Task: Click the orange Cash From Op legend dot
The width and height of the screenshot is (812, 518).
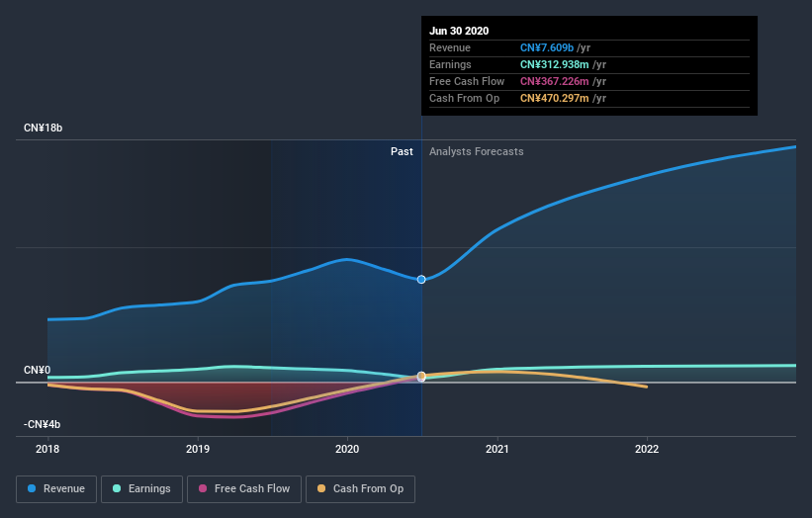Action: click(x=321, y=488)
